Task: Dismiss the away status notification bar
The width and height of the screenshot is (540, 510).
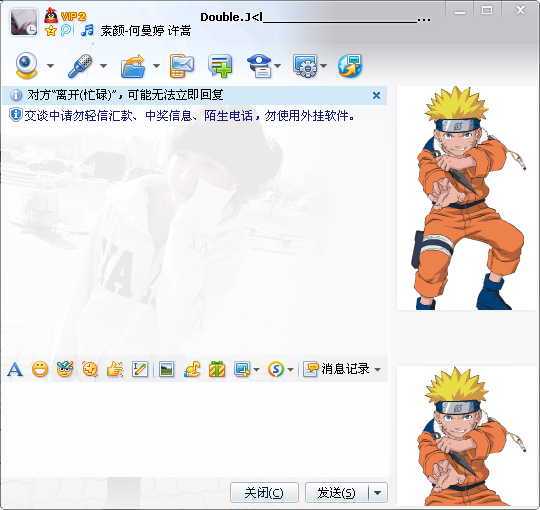Action: pos(376,95)
